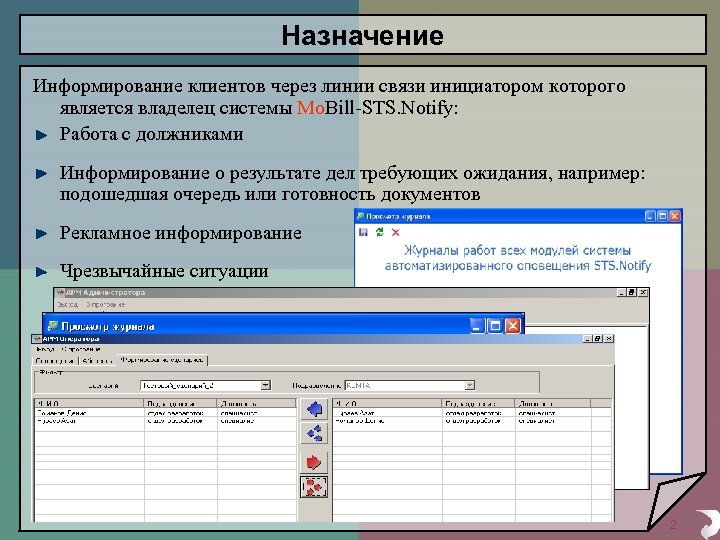Close the АРМ Оператора window
Image resolution: width=720 pixels, height=540 pixels.
pyautogui.click(x=608, y=339)
